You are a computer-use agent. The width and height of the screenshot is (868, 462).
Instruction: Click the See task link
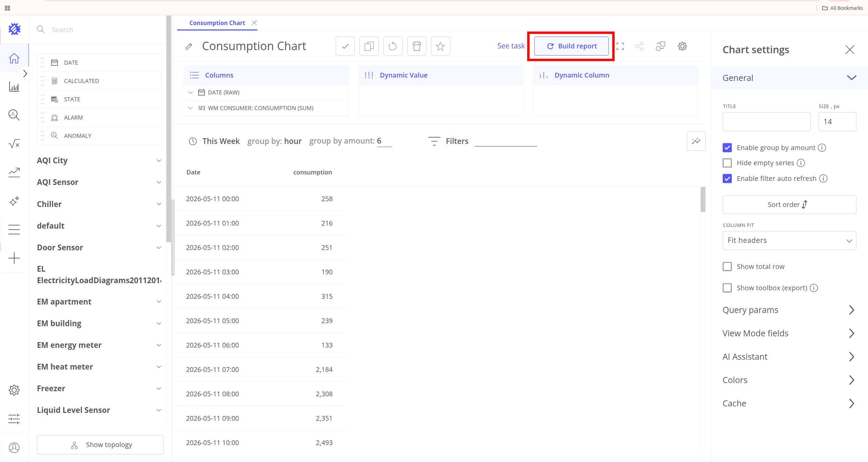(511, 46)
